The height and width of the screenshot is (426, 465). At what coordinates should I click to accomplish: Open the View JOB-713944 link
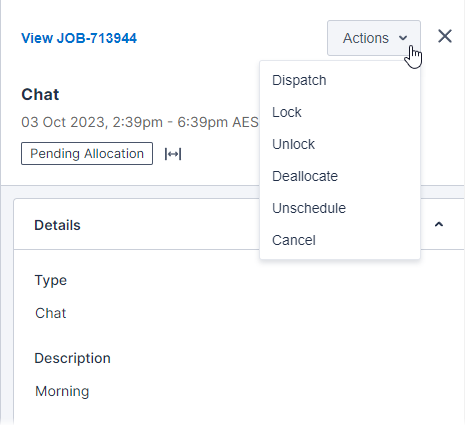(x=79, y=38)
